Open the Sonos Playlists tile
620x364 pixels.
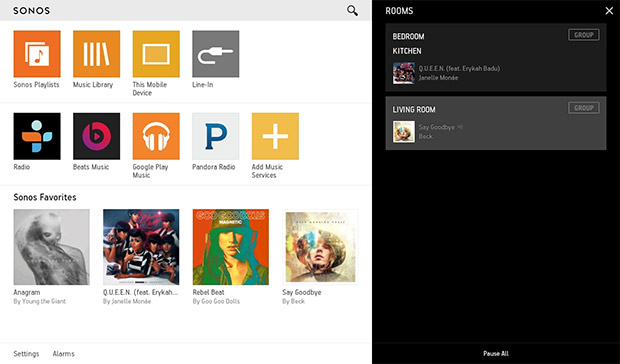37,54
